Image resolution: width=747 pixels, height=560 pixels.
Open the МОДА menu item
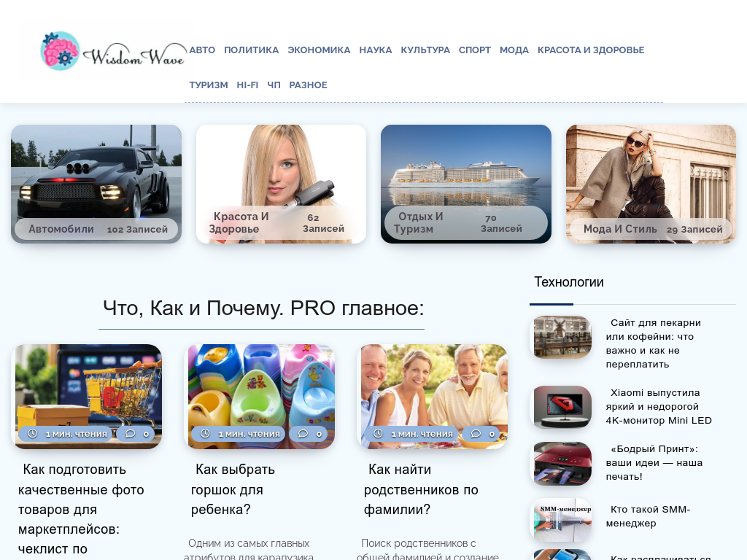point(514,50)
